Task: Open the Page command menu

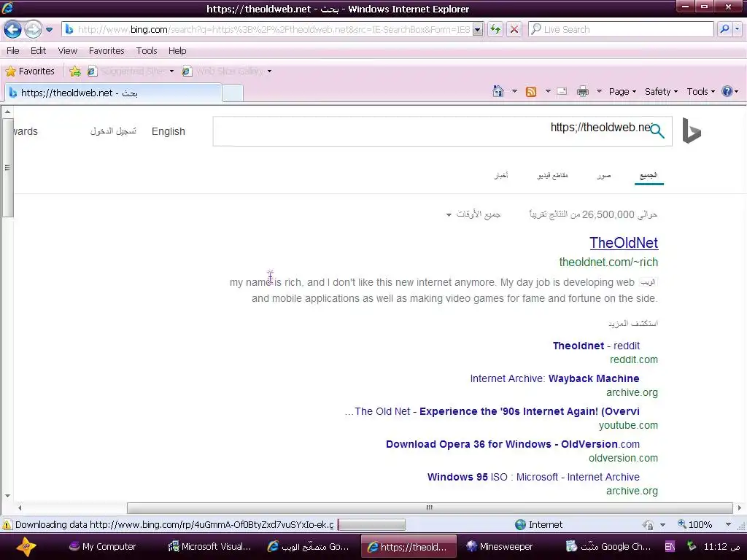Action: point(622,91)
